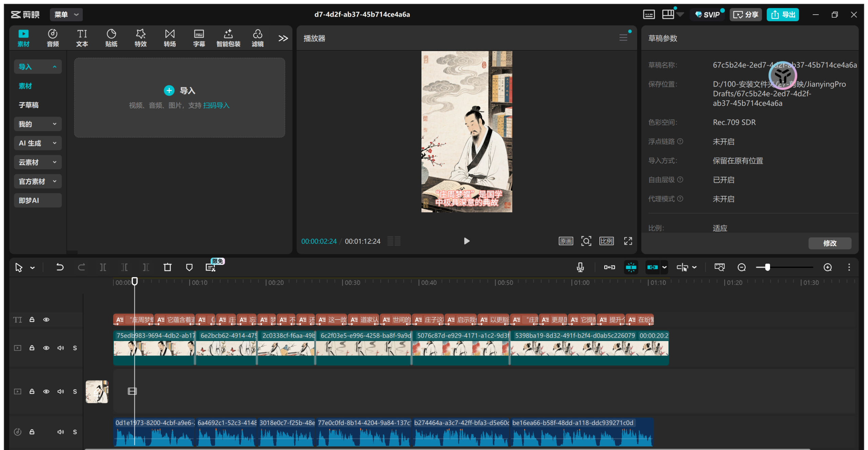This screenshot has height=450, width=868.
Task: Click the fullscreen preview icon
Action: pos(628,241)
